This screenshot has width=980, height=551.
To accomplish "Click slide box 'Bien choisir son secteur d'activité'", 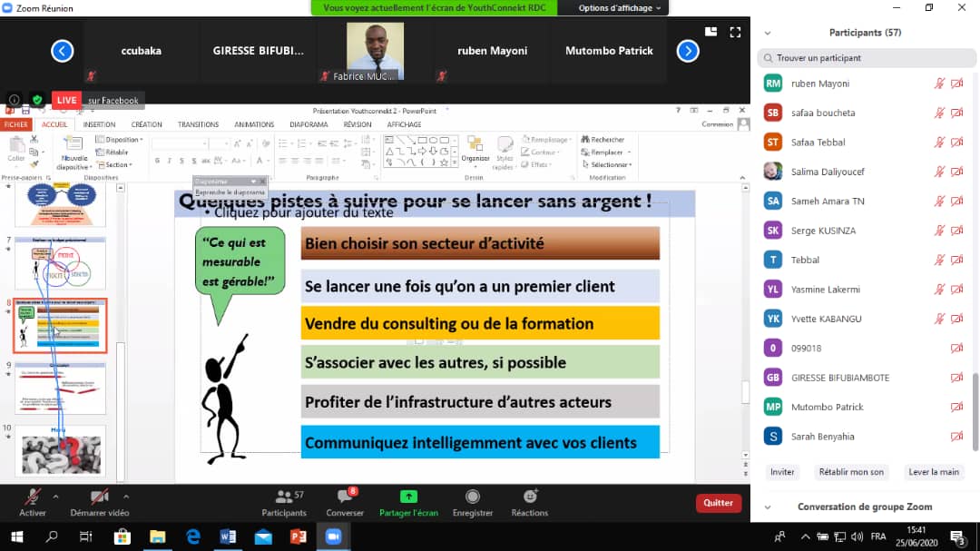I will (x=480, y=243).
